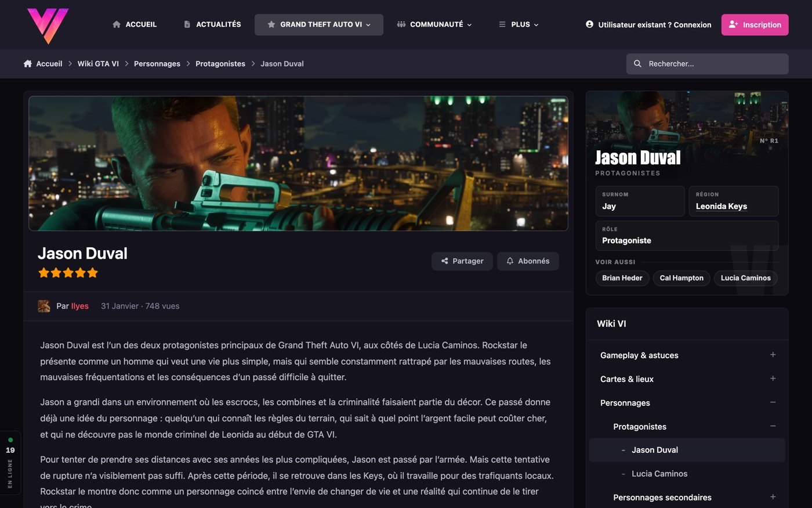Open the Communauté dropdown menu
Image resolution: width=812 pixels, height=508 pixels.
pyautogui.click(x=434, y=24)
